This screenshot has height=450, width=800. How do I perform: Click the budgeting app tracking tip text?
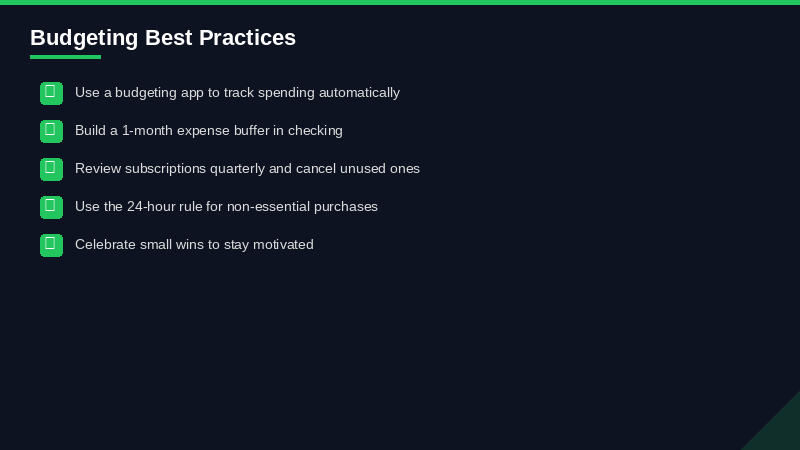pos(237,93)
